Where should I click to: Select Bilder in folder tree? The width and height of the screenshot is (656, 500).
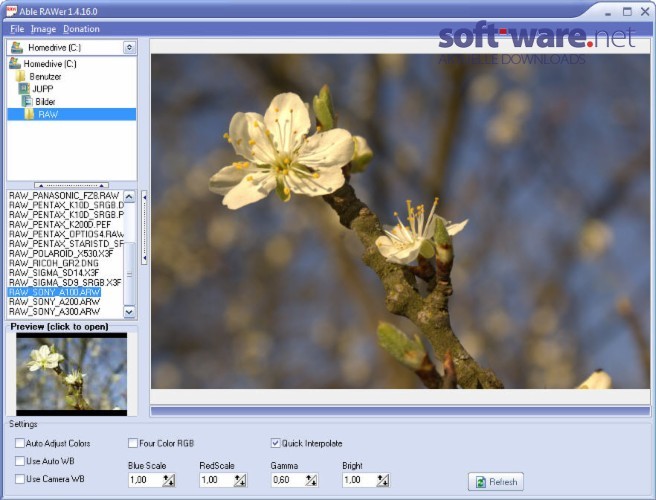(45, 102)
